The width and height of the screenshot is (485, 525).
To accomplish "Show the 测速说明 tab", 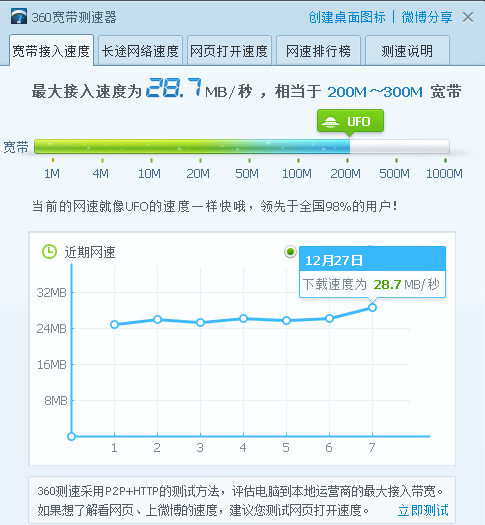I will pos(407,51).
